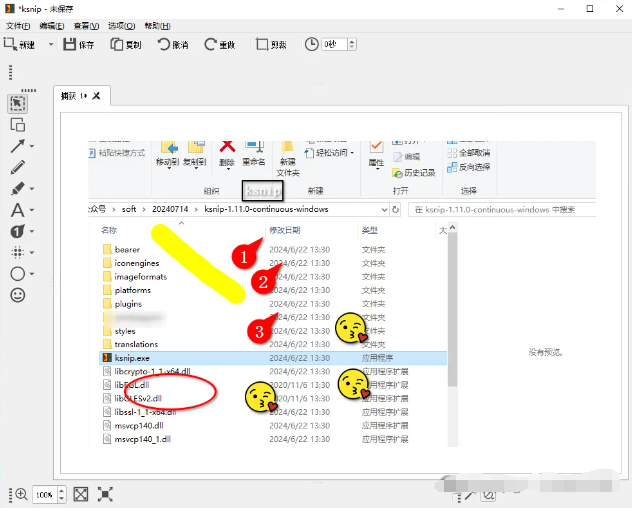Select the Arrow tool
Image resolution: width=632 pixels, height=508 pixels.
click(17, 146)
